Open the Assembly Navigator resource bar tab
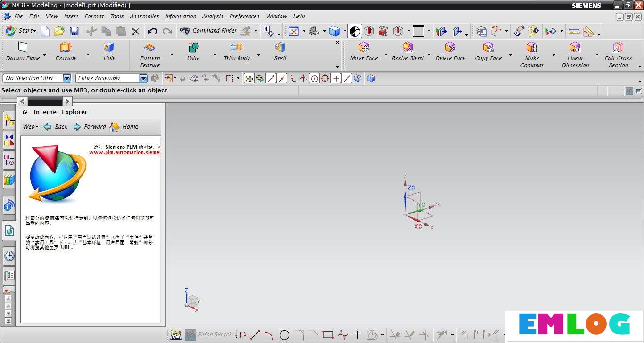Viewport: 644px width, 343px height. [x=9, y=121]
